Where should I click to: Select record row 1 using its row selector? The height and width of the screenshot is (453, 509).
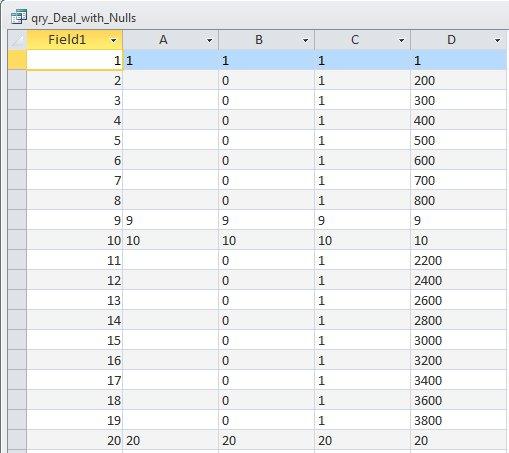[x=17, y=60]
